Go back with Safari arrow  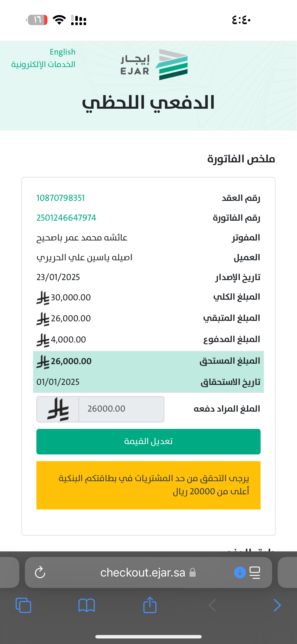(x=212, y=605)
